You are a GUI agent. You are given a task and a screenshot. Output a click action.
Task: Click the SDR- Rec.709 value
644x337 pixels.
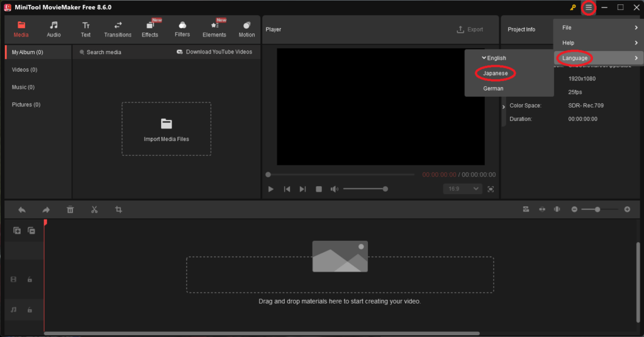(586, 106)
